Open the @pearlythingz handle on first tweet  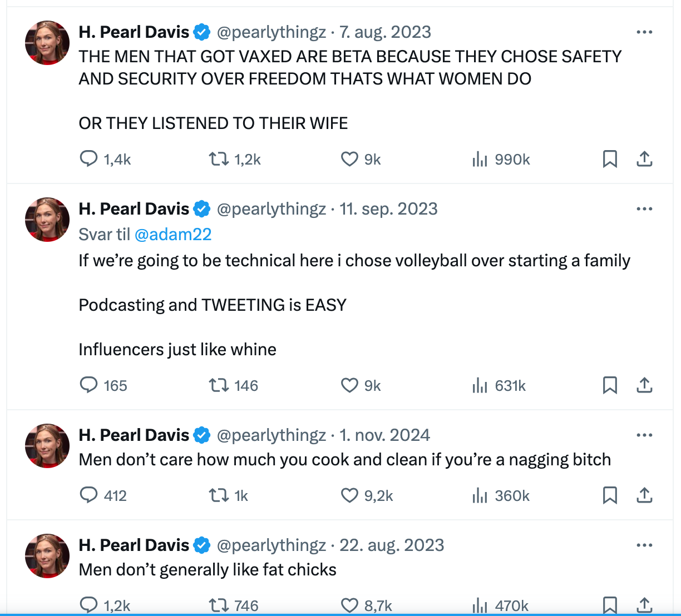[x=271, y=32]
